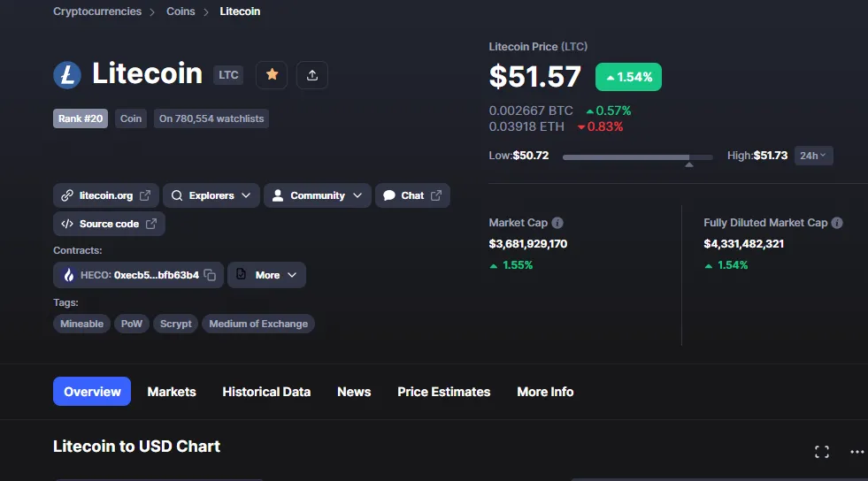This screenshot has height=481, width=868.
Task: Click the 0.002667 BTC value
Action: [531, 111]
